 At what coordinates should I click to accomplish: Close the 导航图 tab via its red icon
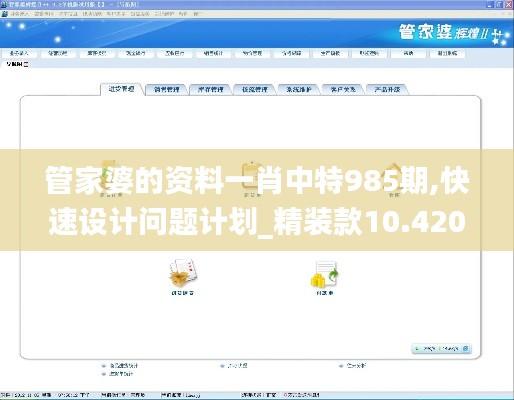pos(26,64)
